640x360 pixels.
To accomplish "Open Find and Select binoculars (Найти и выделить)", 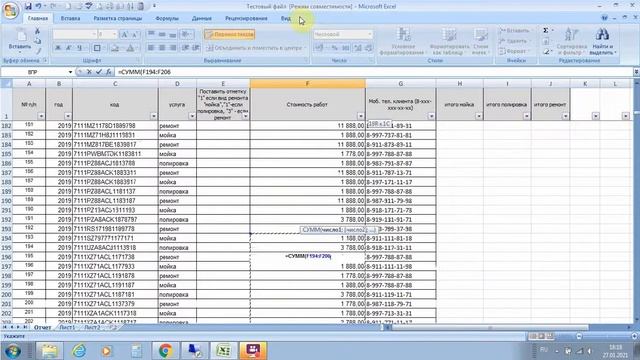I will [602, 42].
